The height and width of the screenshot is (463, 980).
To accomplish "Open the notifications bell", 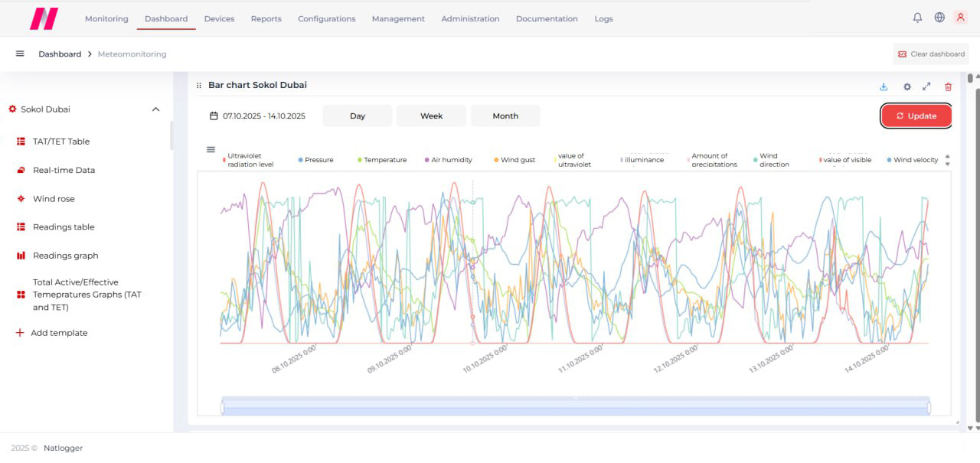I will [917, 18].
